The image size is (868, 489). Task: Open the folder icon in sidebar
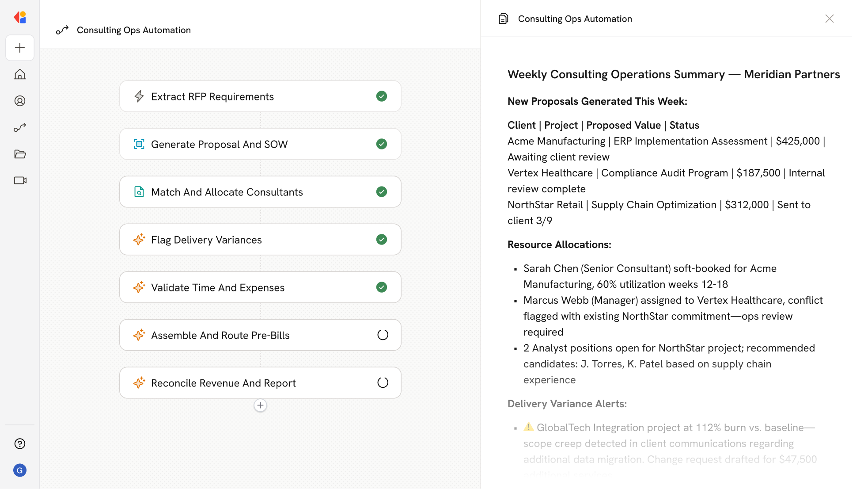pos(20,154)
